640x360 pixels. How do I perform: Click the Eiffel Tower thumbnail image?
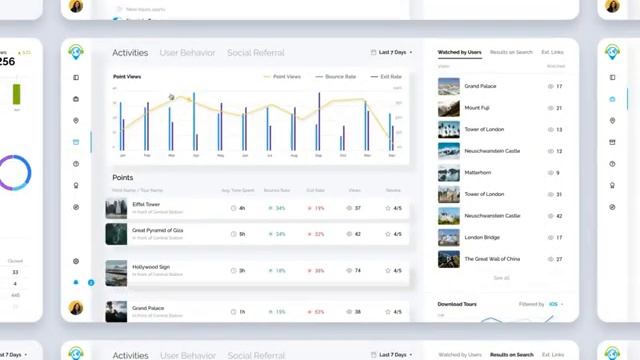pos(116,209)
